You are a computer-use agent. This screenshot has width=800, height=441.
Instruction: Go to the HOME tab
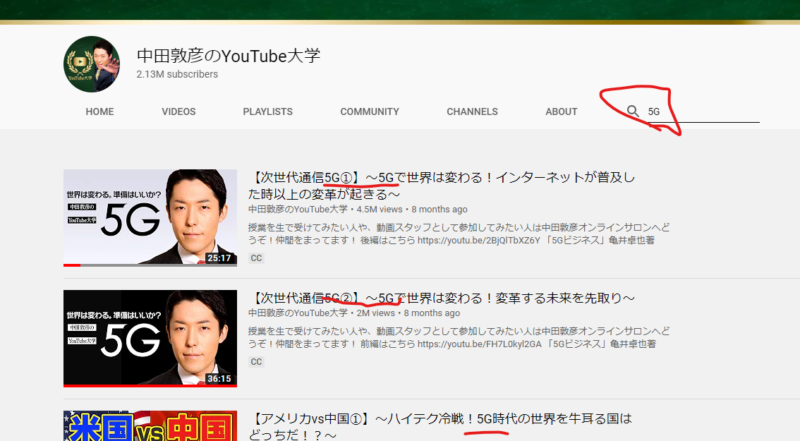[99, 112]
